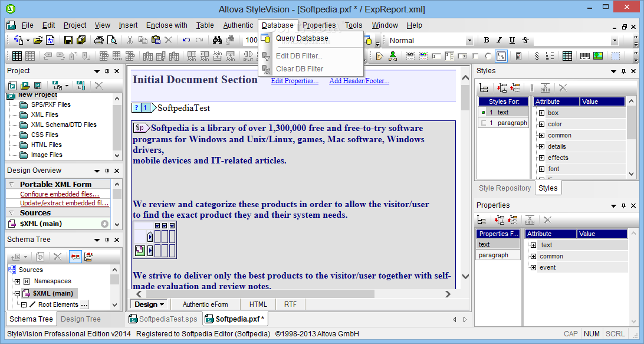
Task: Switch to the Design Tree tab
Action: [x=80, y=319]
